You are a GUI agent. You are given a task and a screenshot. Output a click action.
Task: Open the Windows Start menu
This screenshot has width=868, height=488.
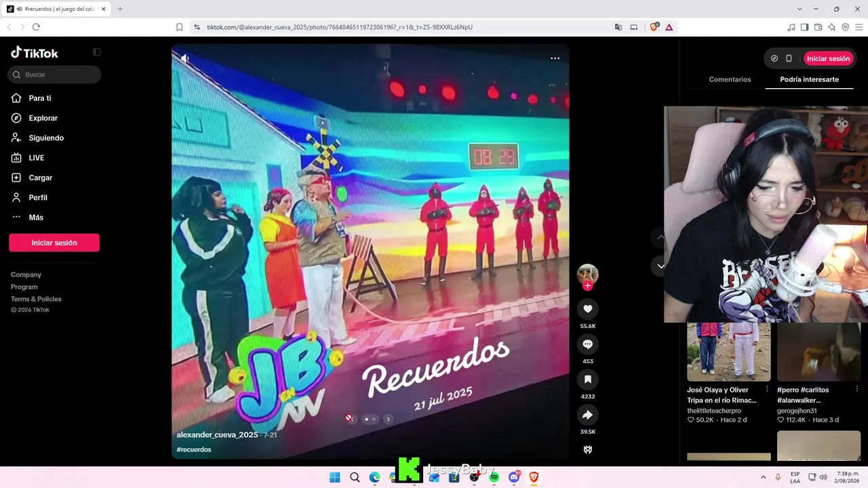coord(334,477)
